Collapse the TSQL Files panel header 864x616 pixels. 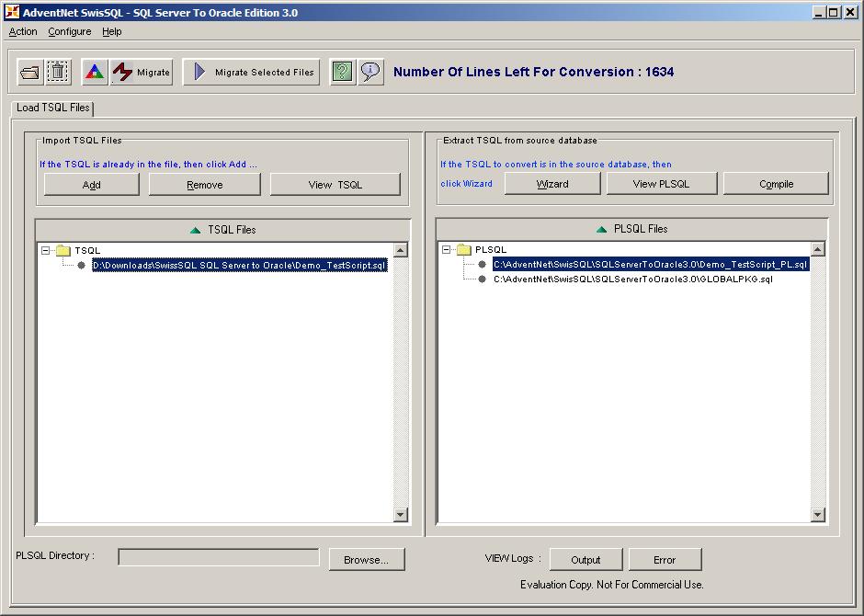click(x=222, y=230)
